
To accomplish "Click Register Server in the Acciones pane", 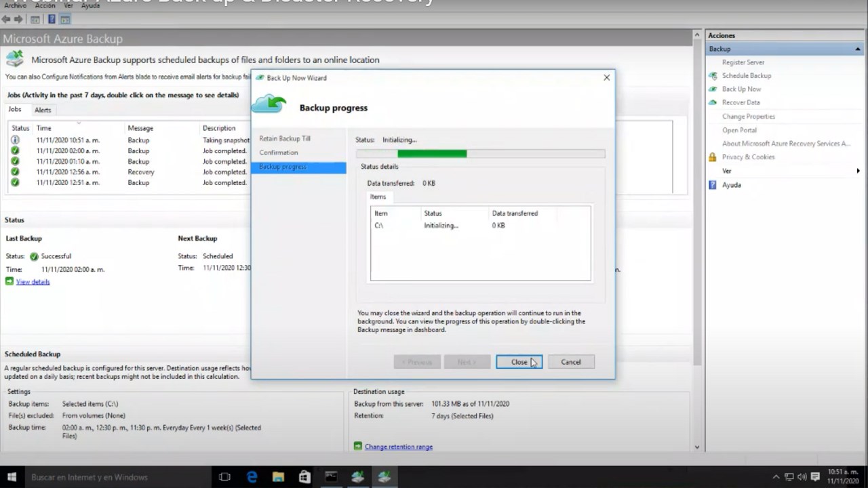I will pos(743,62).
